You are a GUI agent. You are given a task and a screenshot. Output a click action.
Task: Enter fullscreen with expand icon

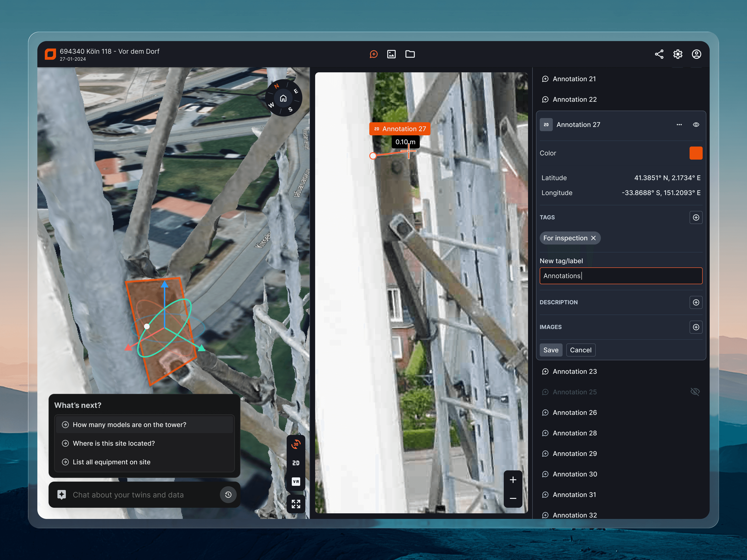[296, 504]
